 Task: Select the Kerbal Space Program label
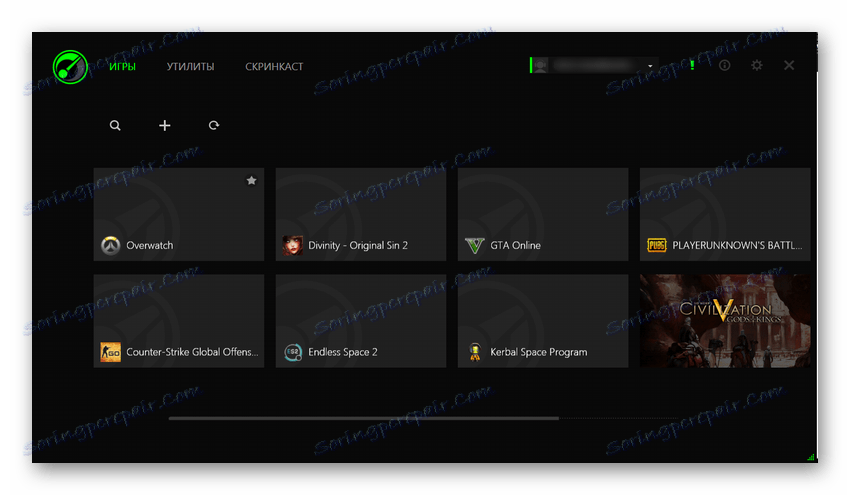click(x=539, y=352)
